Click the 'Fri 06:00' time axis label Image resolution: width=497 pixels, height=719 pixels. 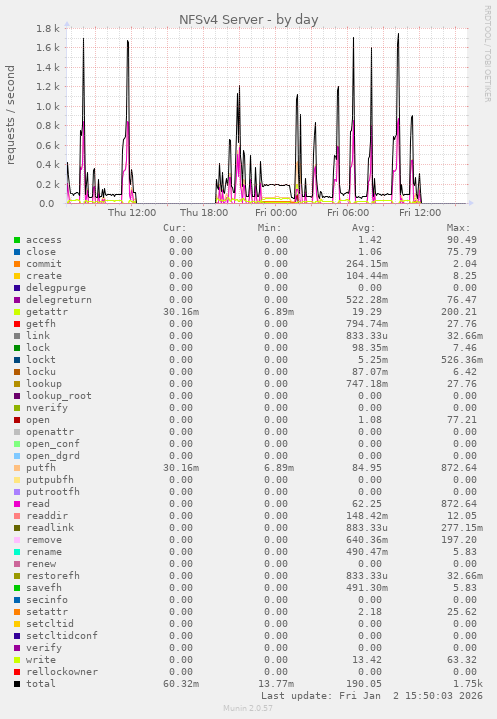click(x=348, y=213)
